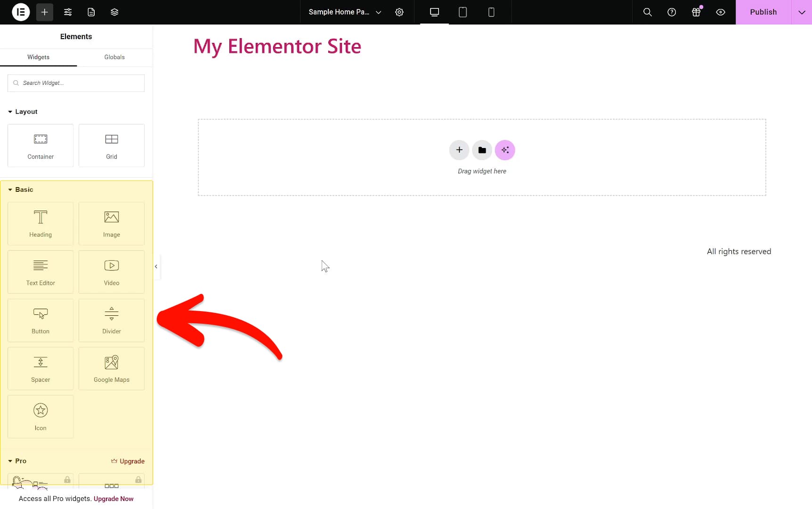Click the Search Widget field
The image size is (812, 509).
tap(76, 83)
